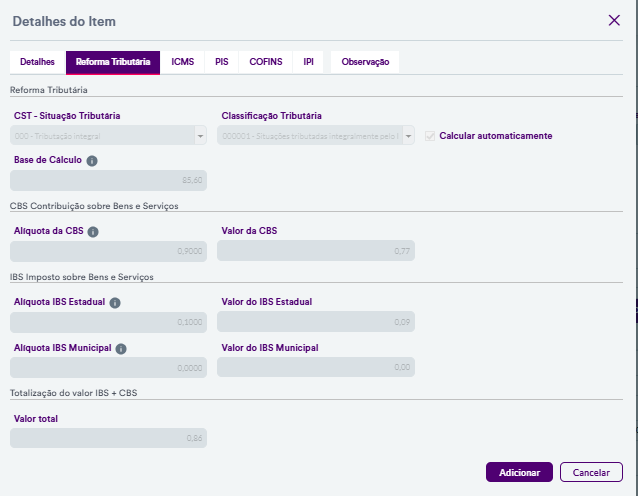Screen dimensions: 638x496
Task: Click the Base de Cálculo field
Action: point(108,180)
